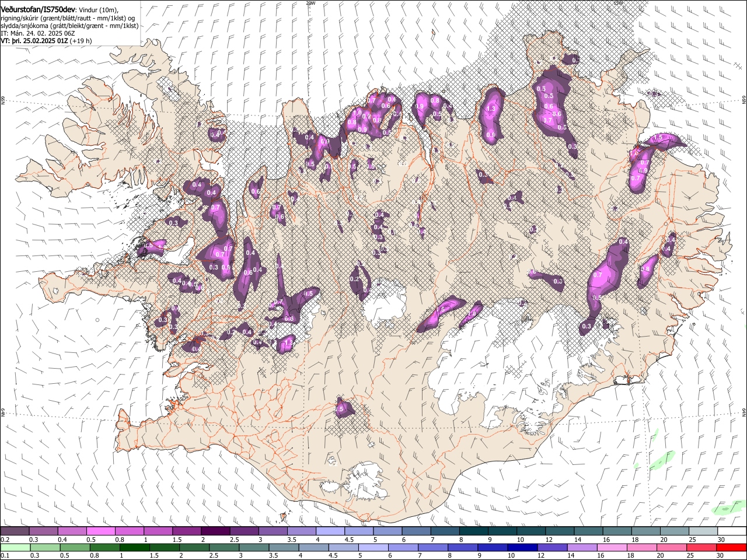The height and width of the screenshot is (560, 747).
Task: Pick the 0.3–0.4 swatch in top legend row
Action: [43, 531]
